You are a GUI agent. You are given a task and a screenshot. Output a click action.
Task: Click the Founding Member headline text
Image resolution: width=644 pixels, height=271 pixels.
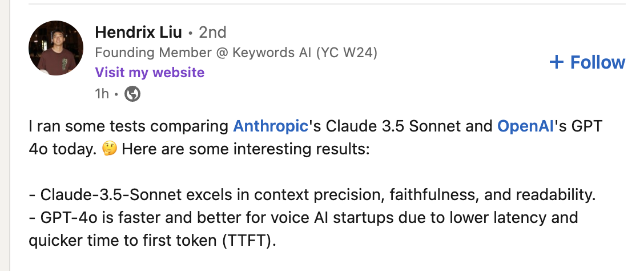point(153,53)
